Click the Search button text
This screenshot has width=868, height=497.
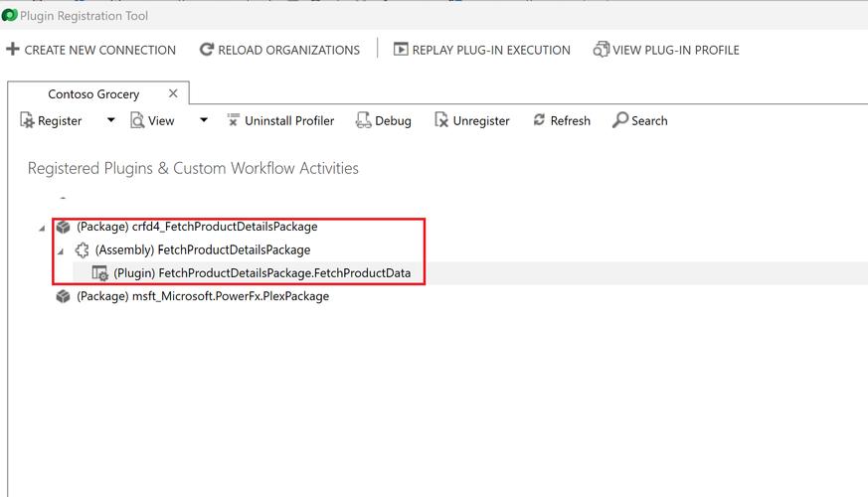[649, 120]
